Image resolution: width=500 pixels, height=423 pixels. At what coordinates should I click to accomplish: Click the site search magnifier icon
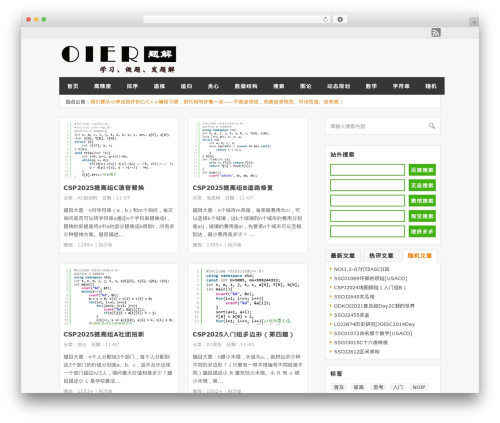(432, 126)
